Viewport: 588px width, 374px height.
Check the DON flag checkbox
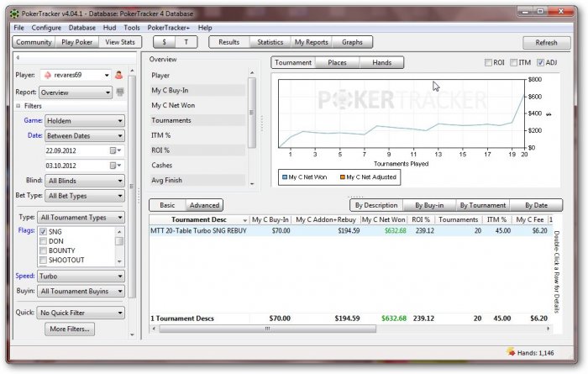click(43, 241)
